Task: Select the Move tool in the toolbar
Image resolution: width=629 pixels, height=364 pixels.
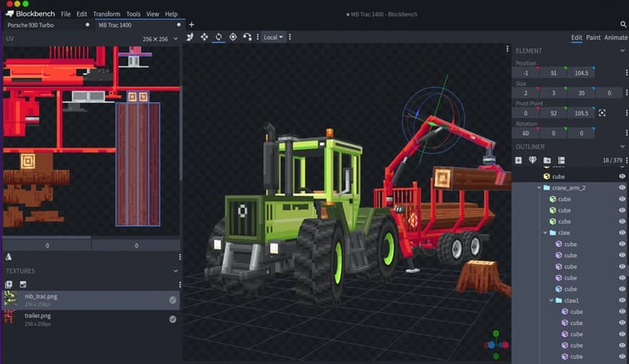Action: [x=204, y=37]
